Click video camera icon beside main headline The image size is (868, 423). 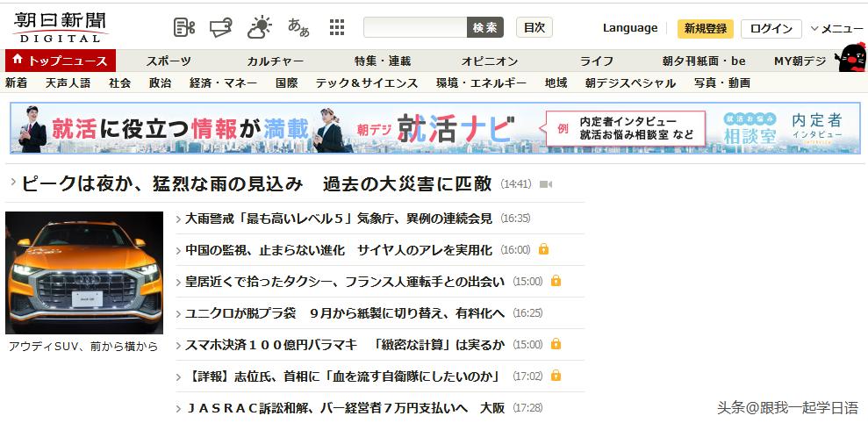tap(546, 184)
